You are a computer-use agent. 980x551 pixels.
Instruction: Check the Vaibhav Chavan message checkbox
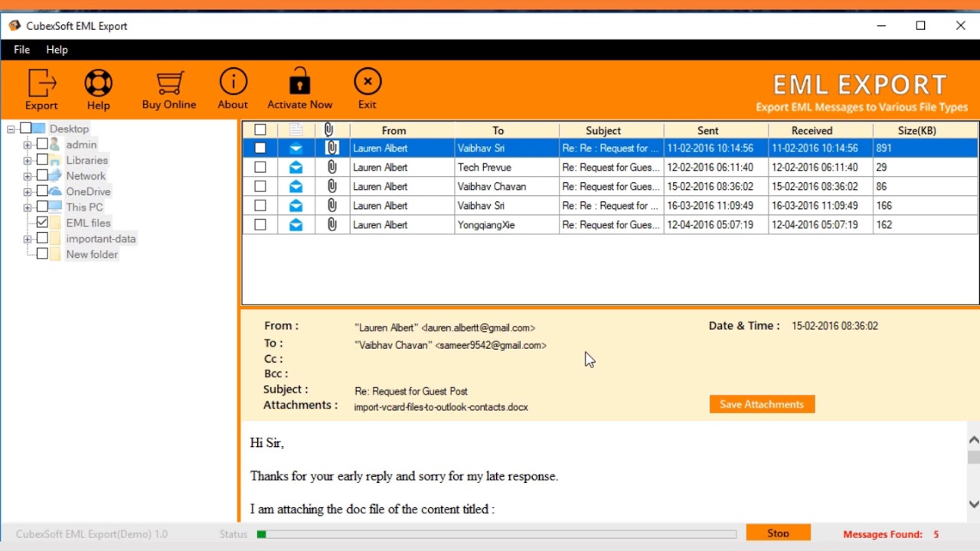260,186
